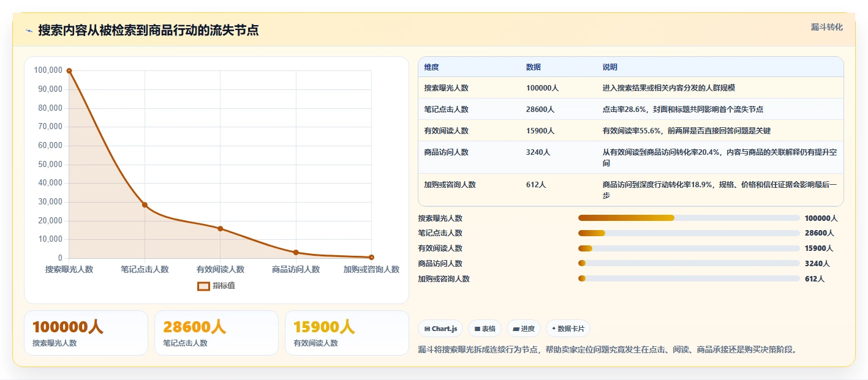Click the 搜索曝光人数 x-axis label
The width and height of the screenshot is (868, 380).
pos(69,269)
